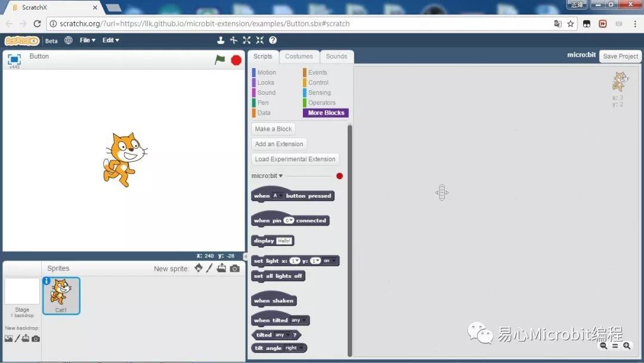Choose new sprite from library
This screenshot has height=363, width=644.
[199, 268]
